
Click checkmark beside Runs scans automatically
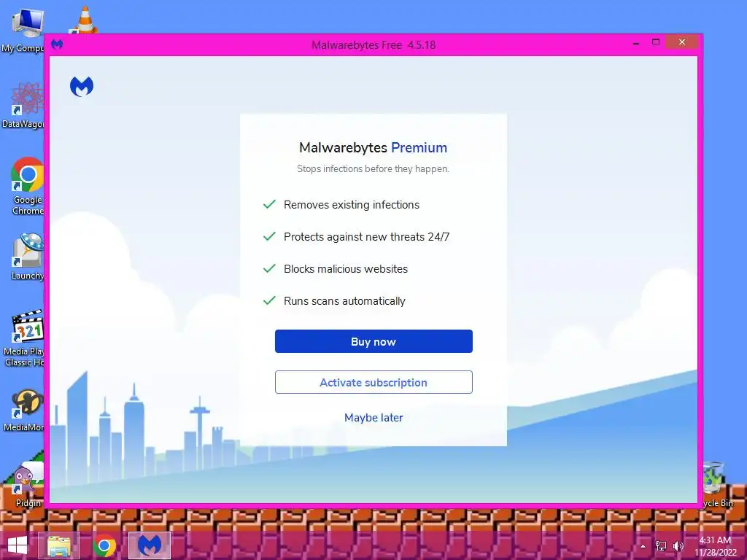(269, 300)
